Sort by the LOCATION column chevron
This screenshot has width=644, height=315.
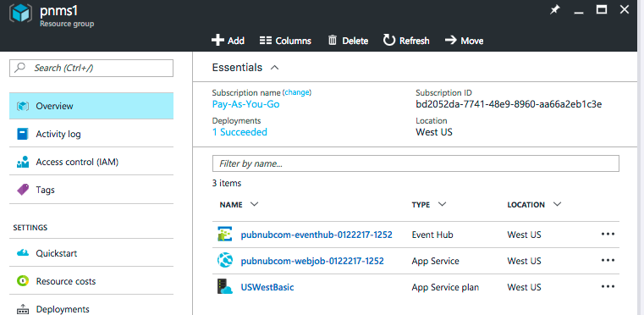pyautogui.click(x=557, y=204)
